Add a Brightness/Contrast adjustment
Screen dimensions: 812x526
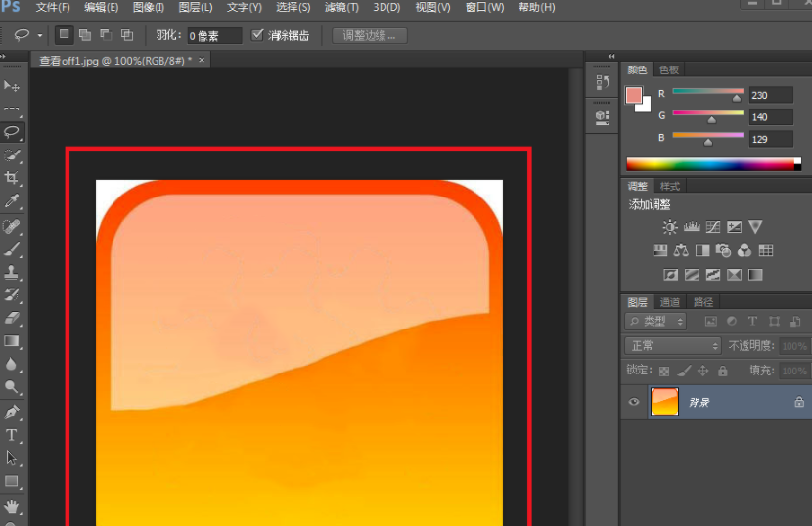tap(669, 227)
